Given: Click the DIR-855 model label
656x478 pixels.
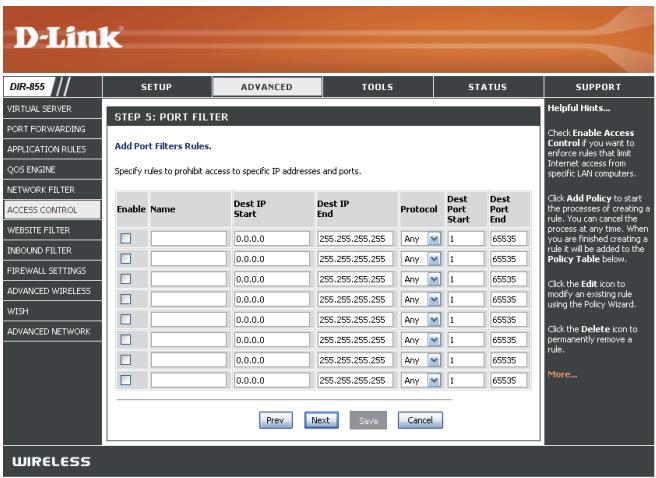Looking at the screenshot, I should (27, 87).
